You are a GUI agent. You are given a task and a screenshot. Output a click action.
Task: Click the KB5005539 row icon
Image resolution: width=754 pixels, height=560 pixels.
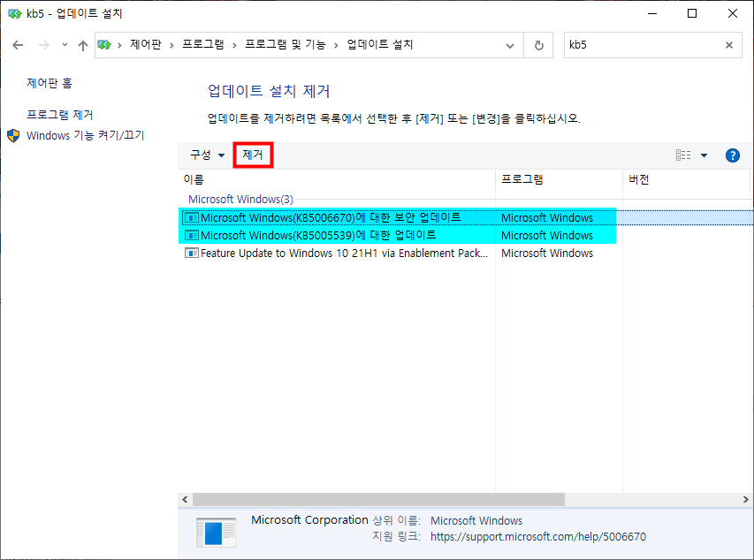pyautogui.click(x=192, y=236)
